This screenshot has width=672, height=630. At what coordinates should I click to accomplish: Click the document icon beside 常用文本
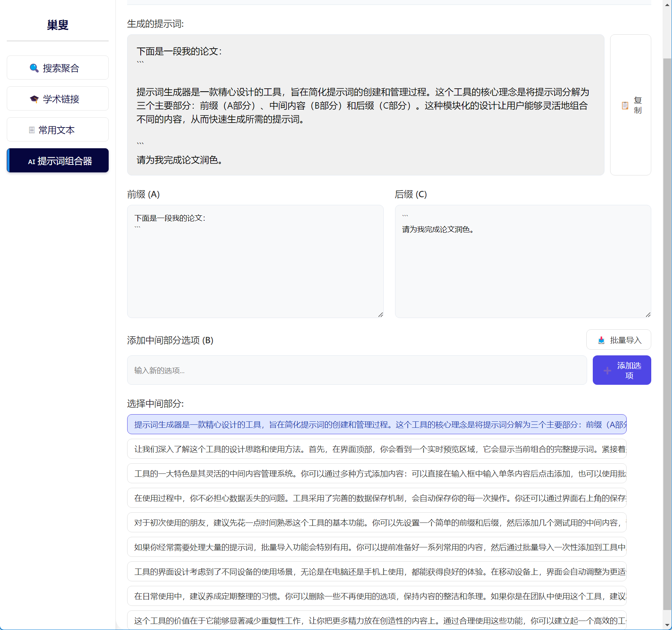click(x=32, y=130)
